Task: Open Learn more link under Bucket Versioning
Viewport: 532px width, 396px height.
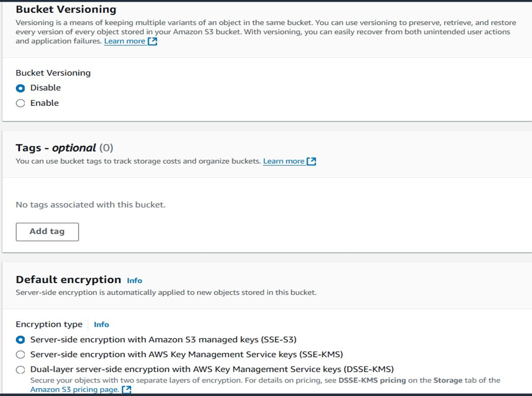Action: click(125, 41)
